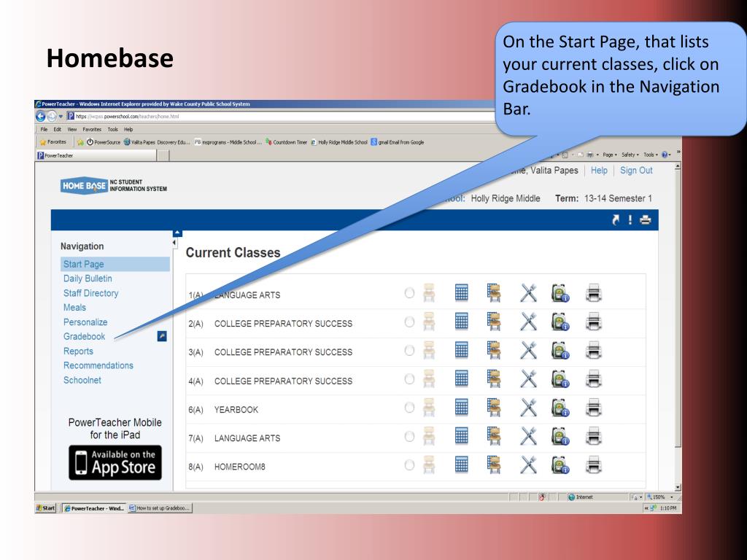Click the up arrow tab above Navigation panel

(177, 233)
